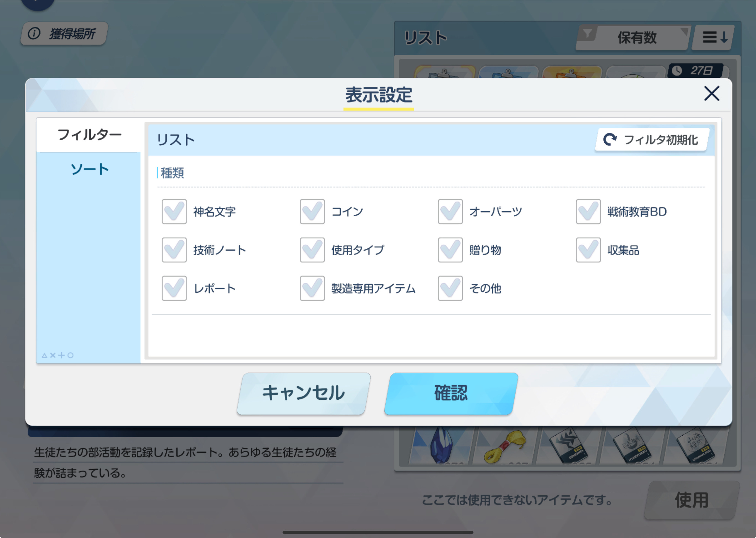Switch to the ソート tab
Image resolution: width=756 pixels, height=538 pixels.
(89, 169)
